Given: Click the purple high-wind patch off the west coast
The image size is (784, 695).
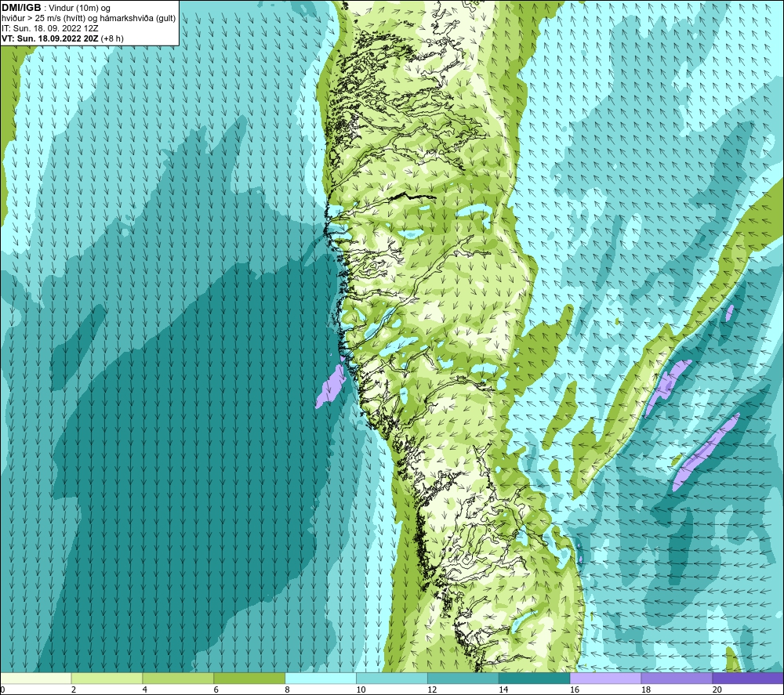Looking at the screenshot, I should point(331,386).
